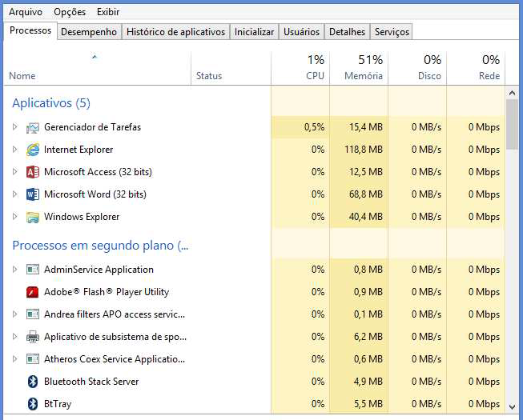
Task: Click the BtTray Bluetooth icon
Action: pos(33,404)
